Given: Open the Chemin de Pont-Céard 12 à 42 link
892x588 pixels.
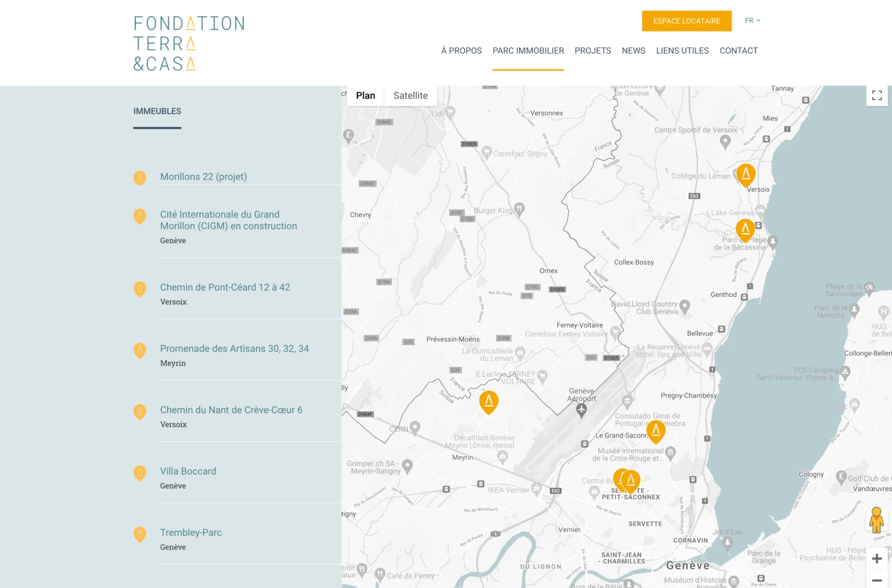Looking at the screenshot, I should point(225,288).
